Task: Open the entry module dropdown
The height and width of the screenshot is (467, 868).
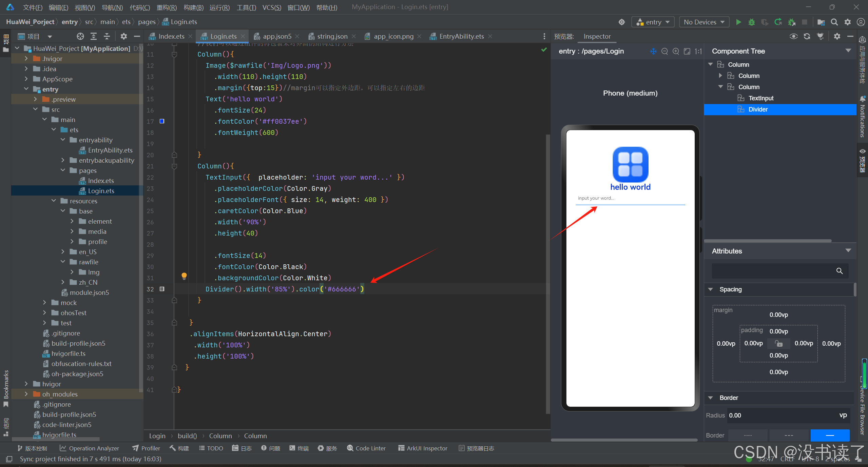Action: 653,22
